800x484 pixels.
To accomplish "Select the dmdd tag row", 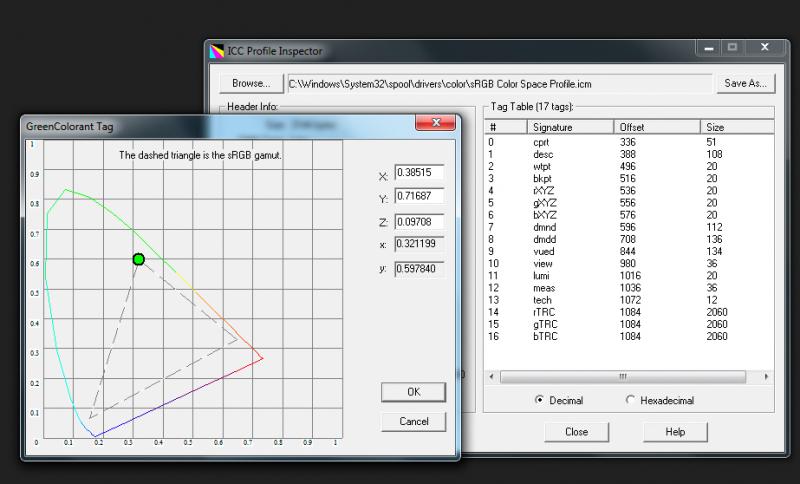I will [629, 239].
